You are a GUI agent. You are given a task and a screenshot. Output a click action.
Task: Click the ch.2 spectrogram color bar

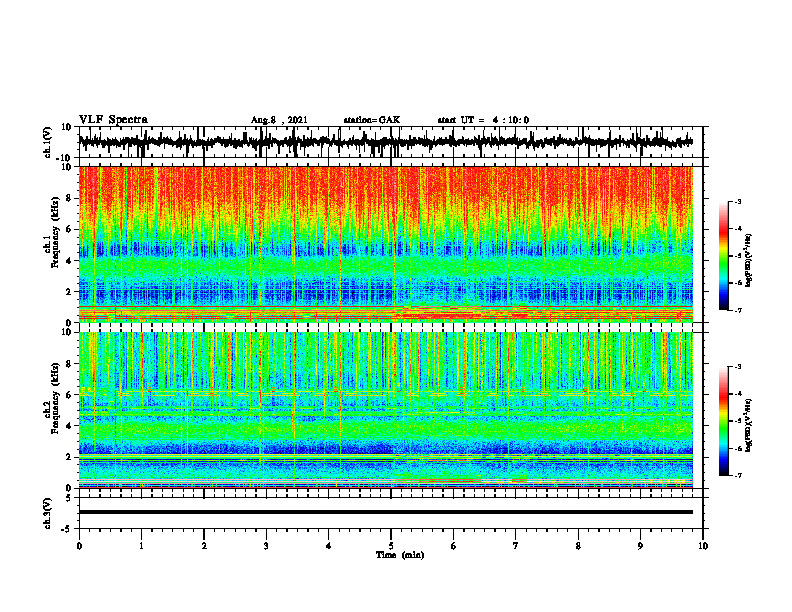coord(723,421)
